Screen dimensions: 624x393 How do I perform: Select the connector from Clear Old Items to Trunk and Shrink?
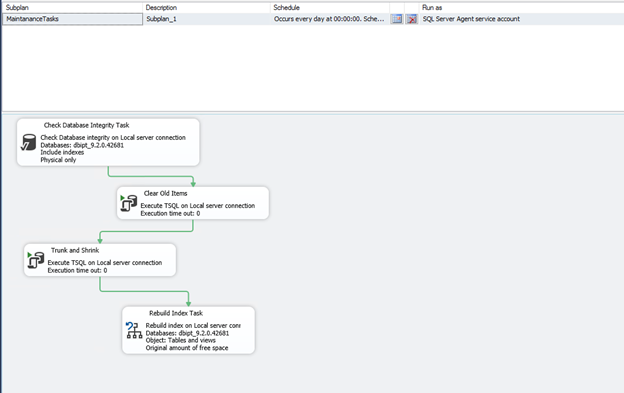146,231
